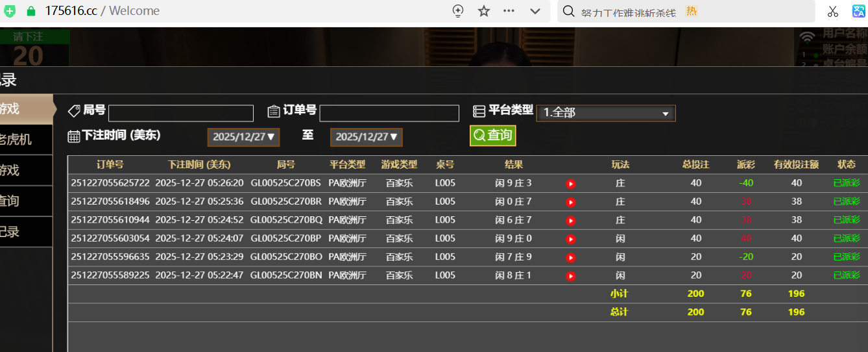Click into the 订单号 input field
Image resolution: width=868 pixels, height=352 pixels.
[x=389, y=113]
